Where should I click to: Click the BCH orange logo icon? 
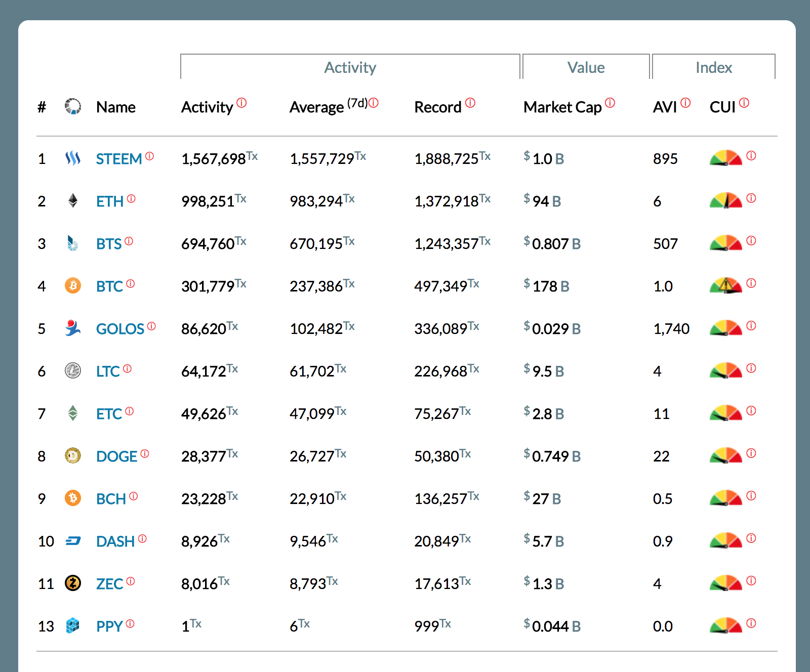coord(73,498)
